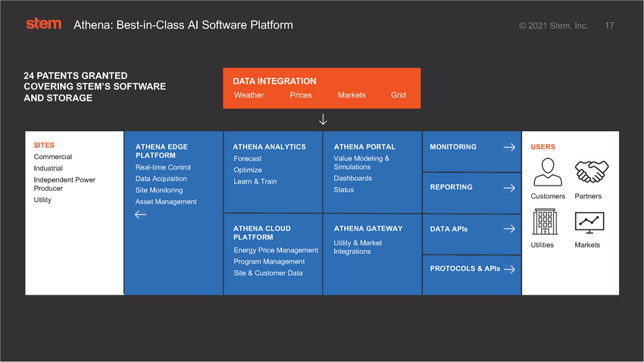Click Grid in Data Integration box

(398, 95)
